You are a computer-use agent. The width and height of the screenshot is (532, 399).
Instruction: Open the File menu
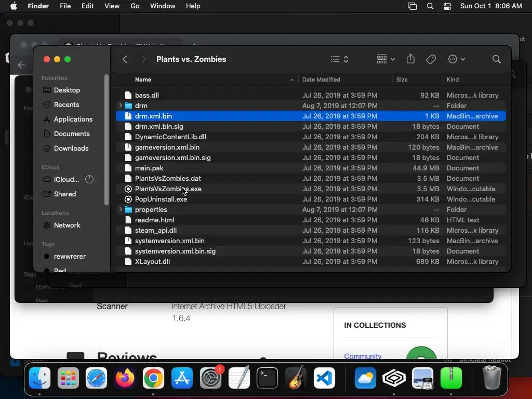(x=65, y=6)
